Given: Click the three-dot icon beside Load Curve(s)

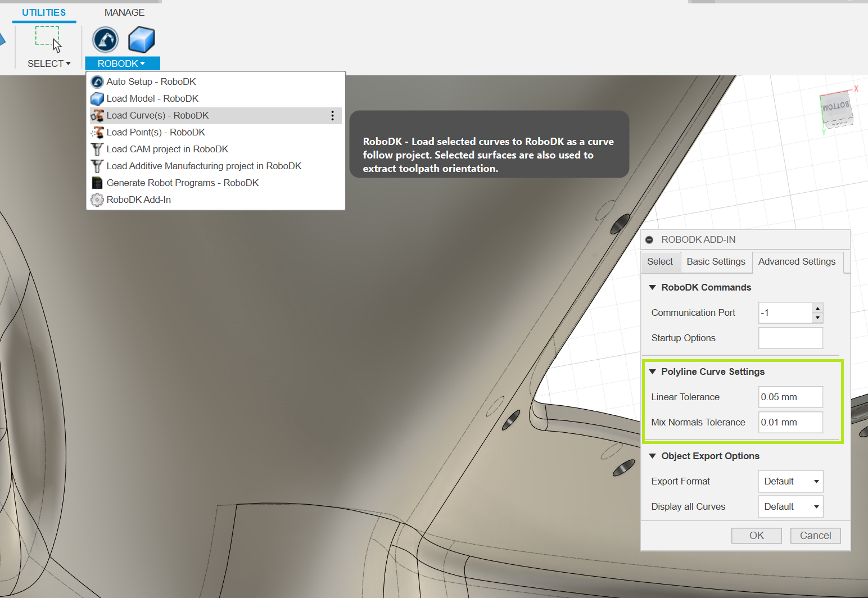Looking at the screenshot, I should (332, 115).
